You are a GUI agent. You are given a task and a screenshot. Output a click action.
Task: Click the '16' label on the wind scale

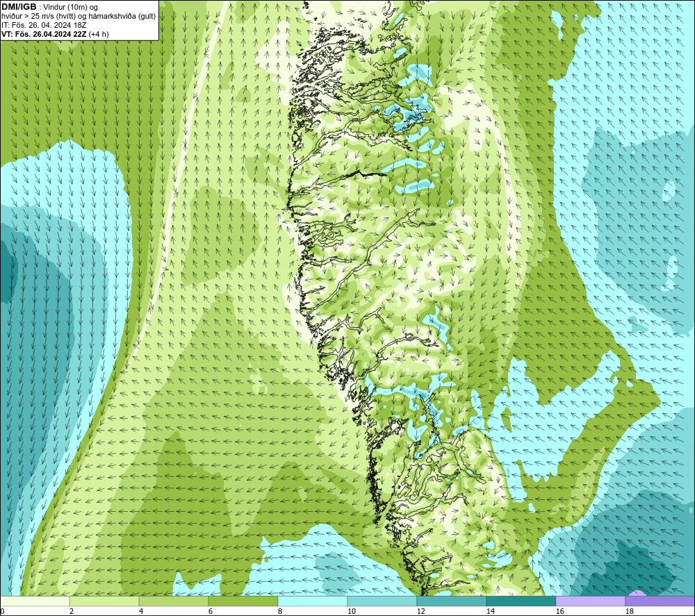(x=559, y=611)
